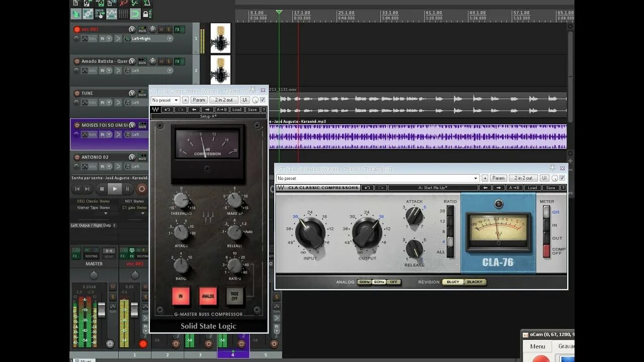
Task: Open Setup A menu in SSLComp
Action: [x=208, y=116]
